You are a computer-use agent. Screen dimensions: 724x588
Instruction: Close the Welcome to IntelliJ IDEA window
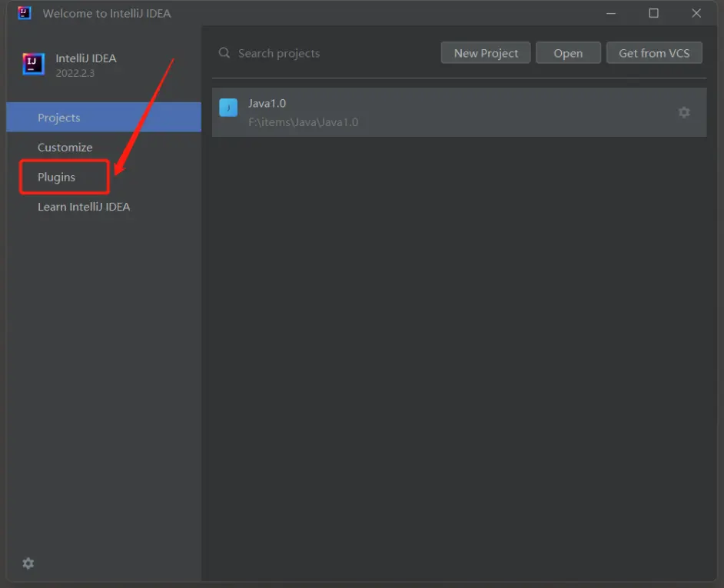pyautogui.click(x=696, y=13)
